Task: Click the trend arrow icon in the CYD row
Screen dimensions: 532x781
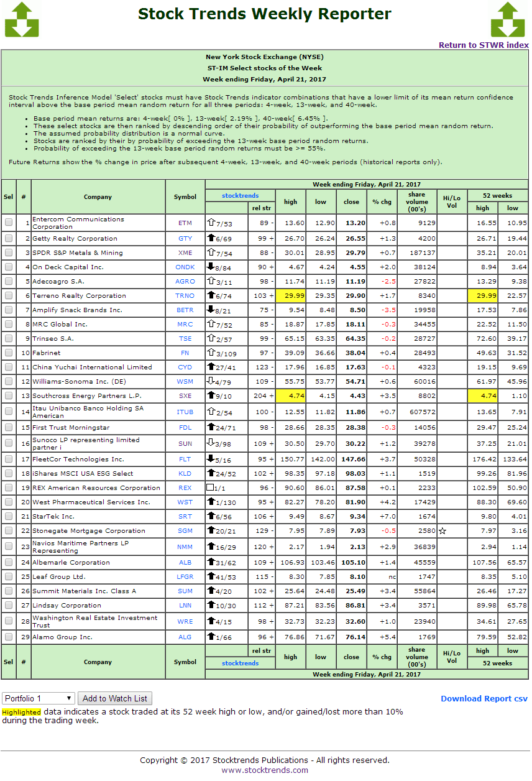Action: pyautogui.click(x=211, y=367)
